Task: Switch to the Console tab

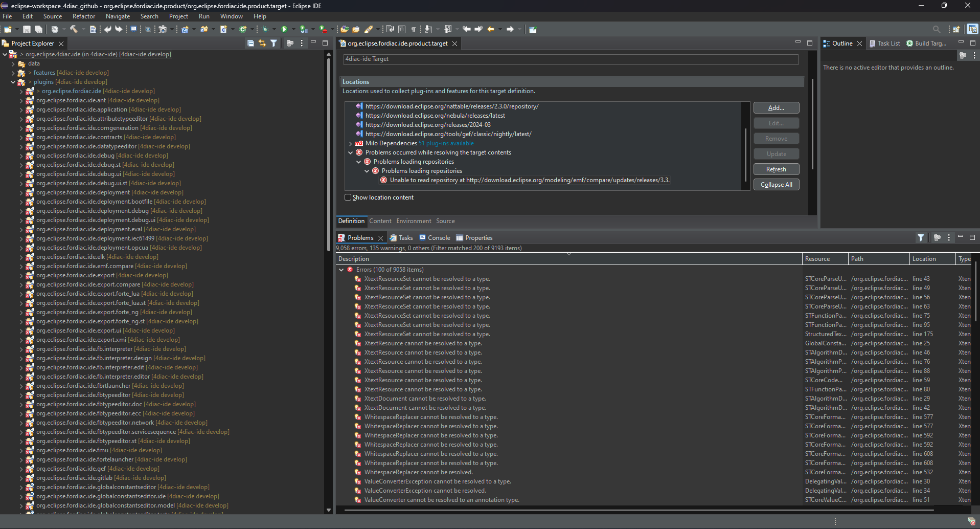Action: coord(435,237)
